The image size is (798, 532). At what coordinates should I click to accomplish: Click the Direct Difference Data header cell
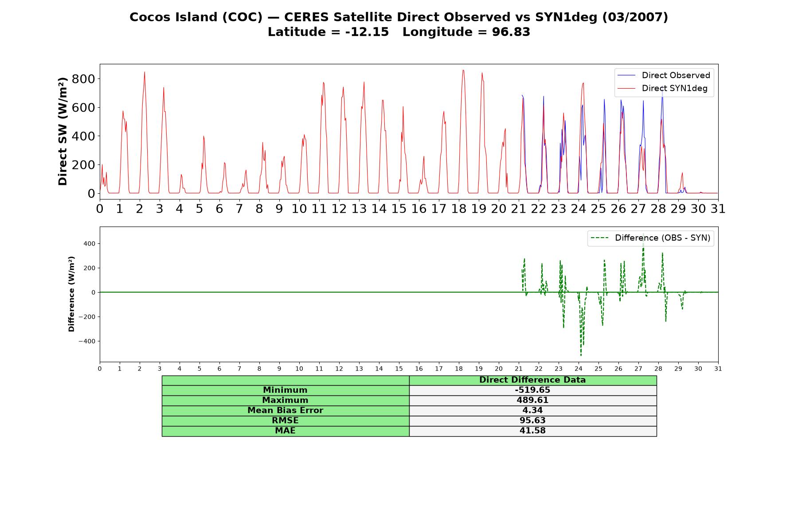[532, 380]
